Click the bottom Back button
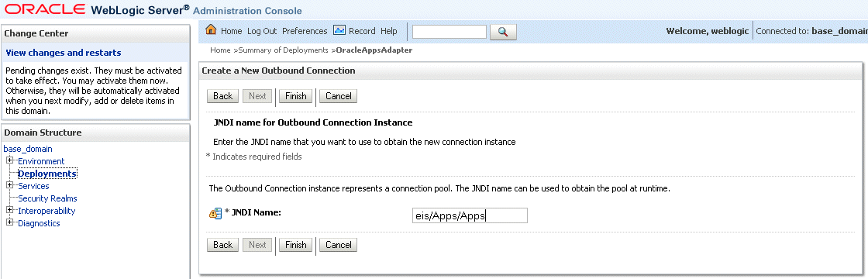868x279 pixels. [223, 245]
